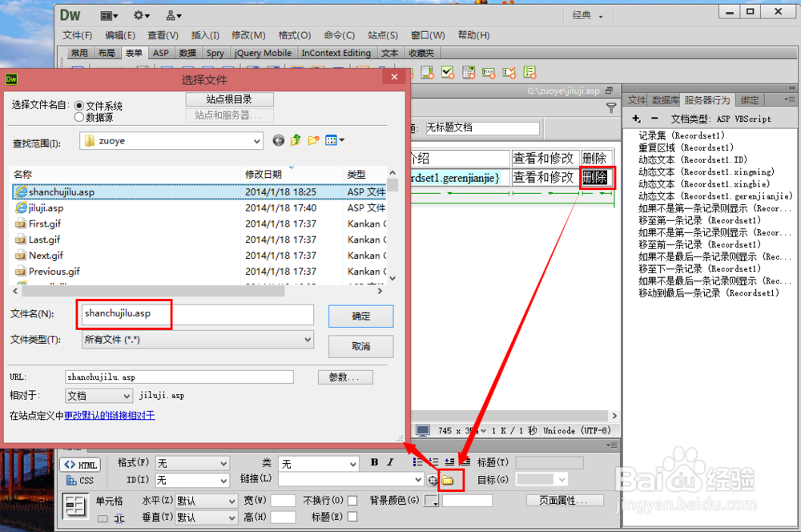Open 修改(M) menu
The image size is (801, 532).
click(248, 35)
